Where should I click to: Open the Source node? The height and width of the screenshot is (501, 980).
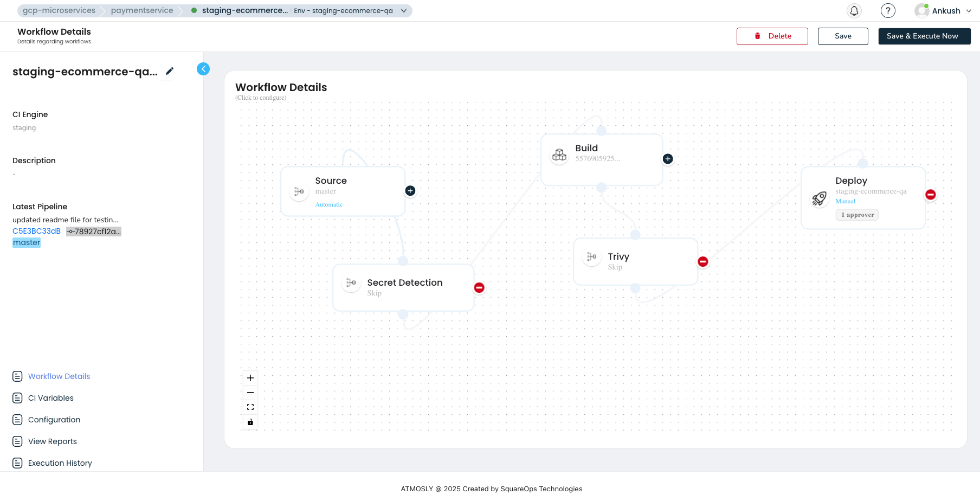(343, 191)
